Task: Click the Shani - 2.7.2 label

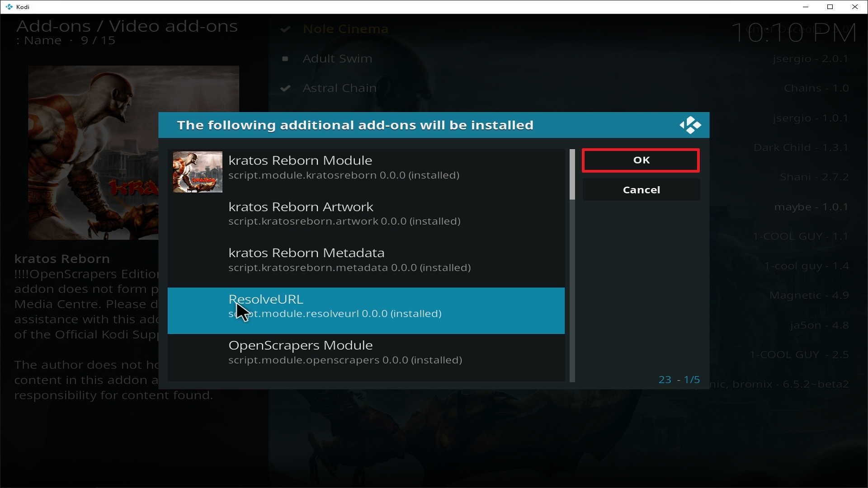Action: (814, 177)
